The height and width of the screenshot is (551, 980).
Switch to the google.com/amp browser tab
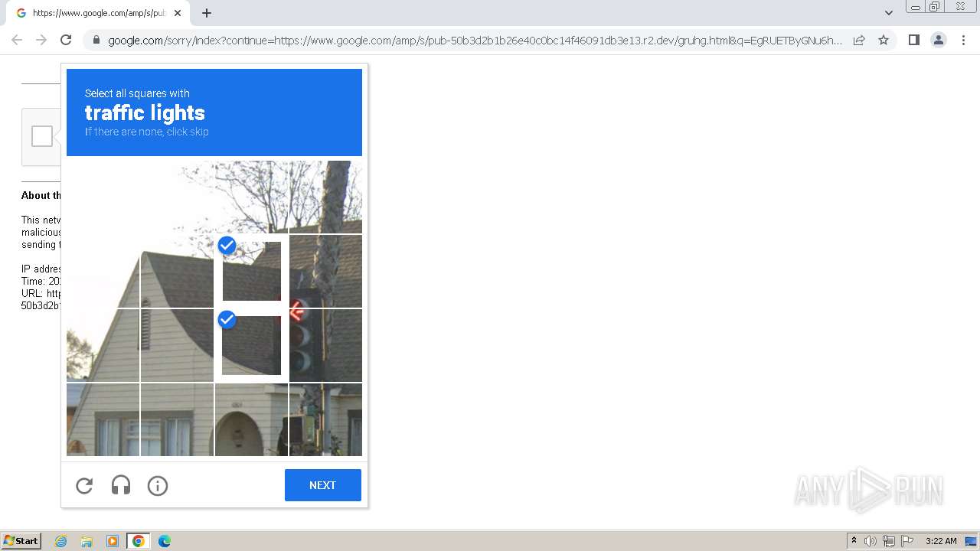(x=98, y=13)
